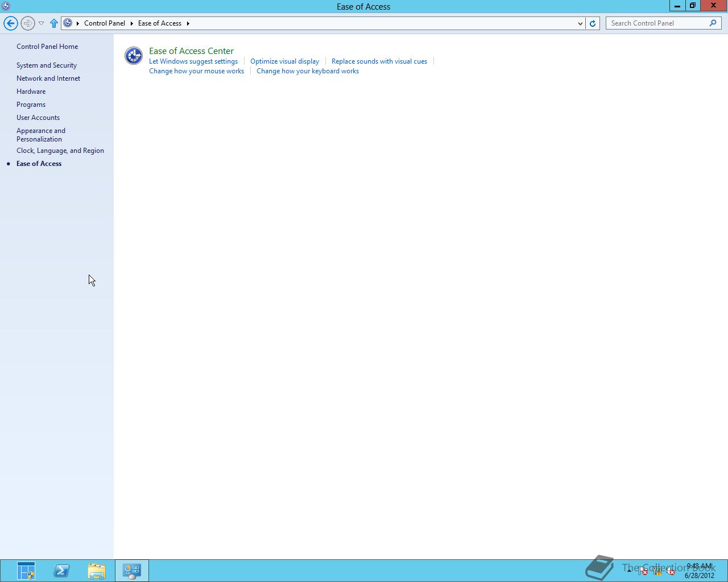The height and width of the screenshot is (582, 728).
Task: Close the Ease of Access window
Action: (x=714, y=6)
